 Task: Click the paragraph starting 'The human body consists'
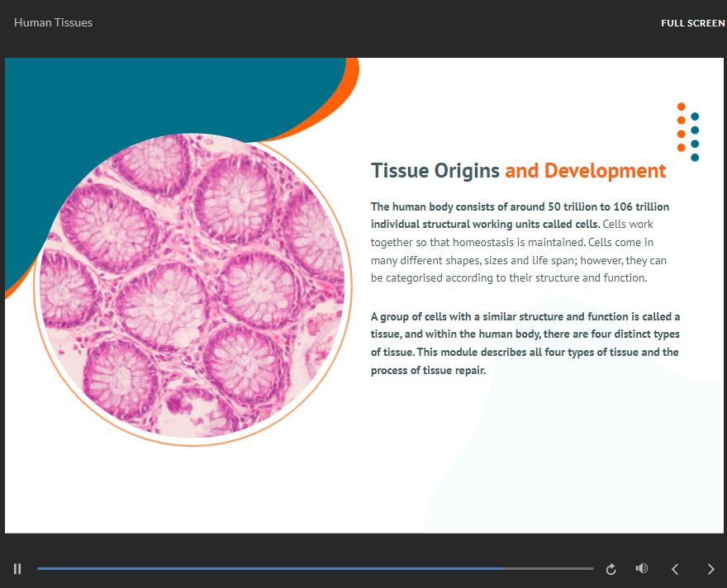tap(520, 242)
